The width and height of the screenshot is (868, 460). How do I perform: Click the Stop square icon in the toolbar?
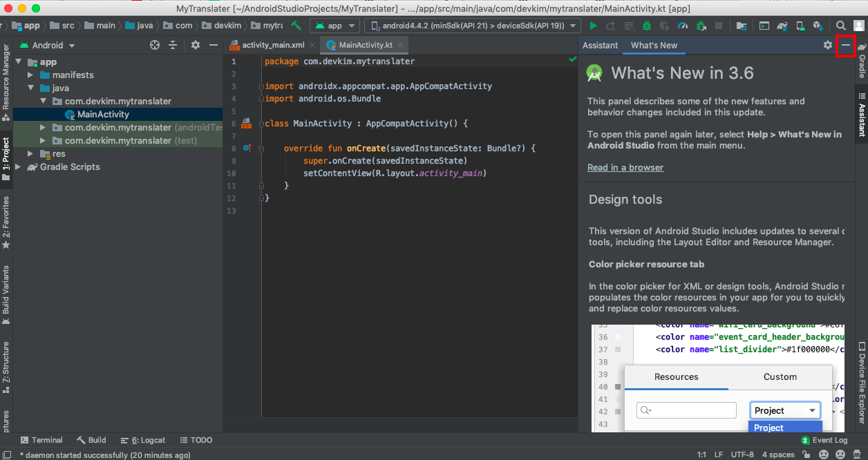(719, 26)
